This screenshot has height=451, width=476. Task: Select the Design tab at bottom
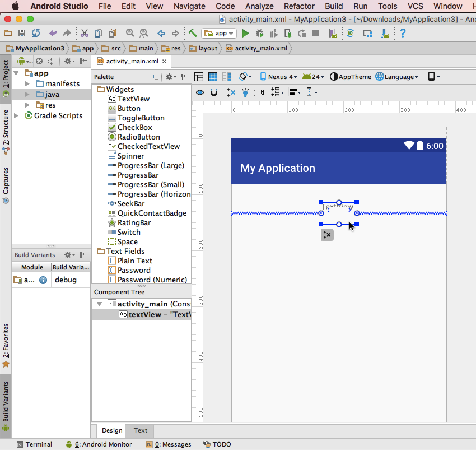click(x=112, y=430)
